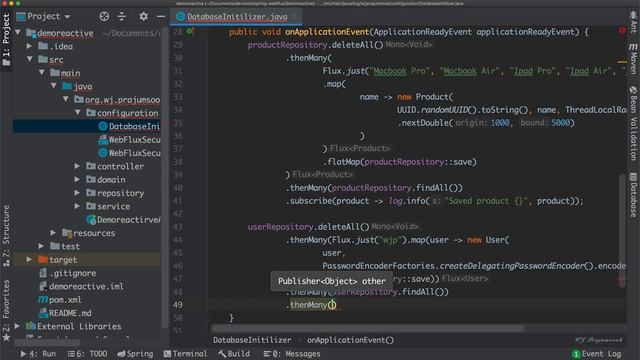The width and height of the screenshot is (640, 360).
Task: Expand External Libraries node
Action: pos(17,326)
